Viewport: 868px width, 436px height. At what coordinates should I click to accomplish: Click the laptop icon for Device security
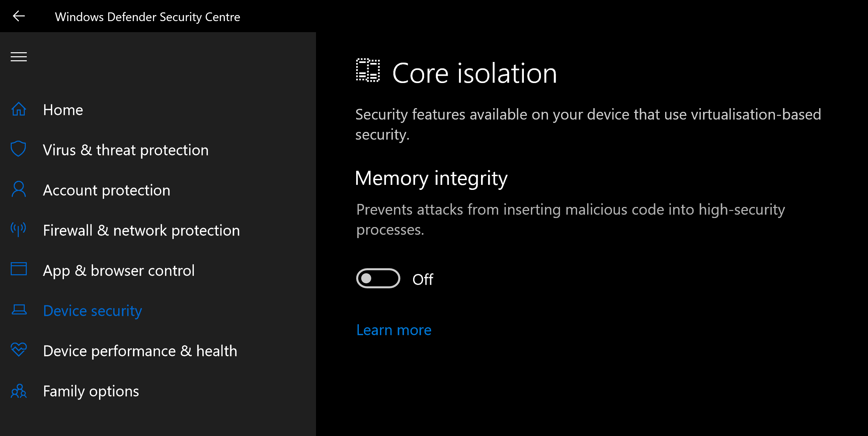(19, 309)
